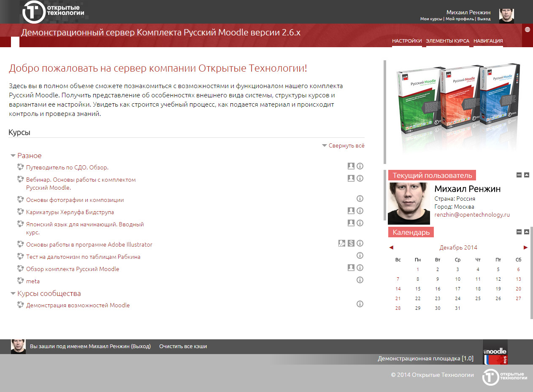Dock the Календарь block
This screenshot has height=392, width=533.
click(527, 232)
